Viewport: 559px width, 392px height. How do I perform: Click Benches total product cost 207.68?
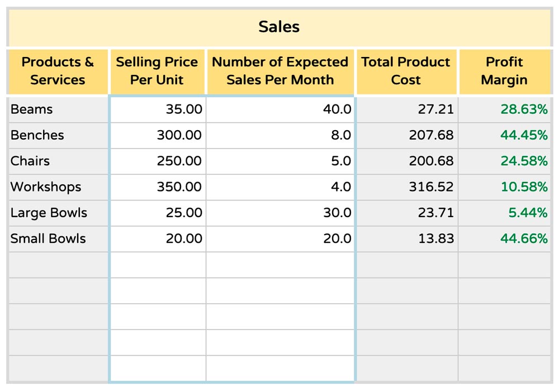pyautogui.click(x=407, y=135)
